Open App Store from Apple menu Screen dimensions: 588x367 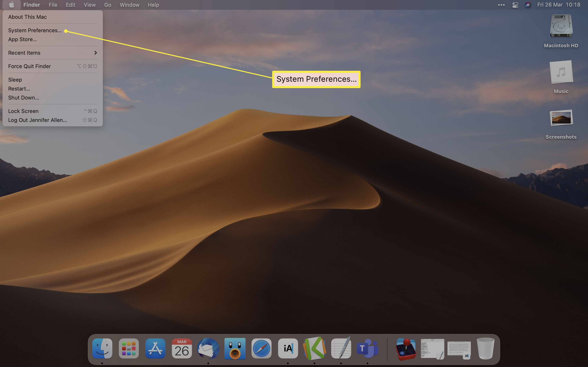[x=22, y=39]
